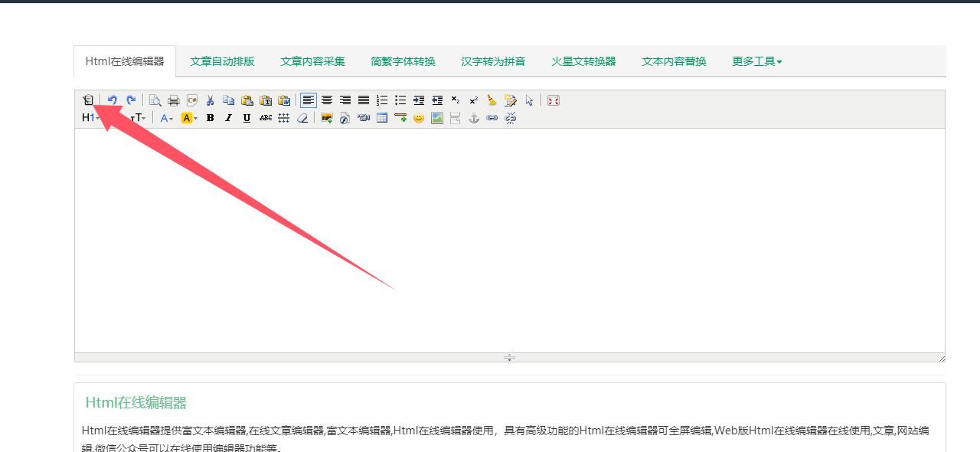Open the H1 heading dropdown

pos(90,118)
